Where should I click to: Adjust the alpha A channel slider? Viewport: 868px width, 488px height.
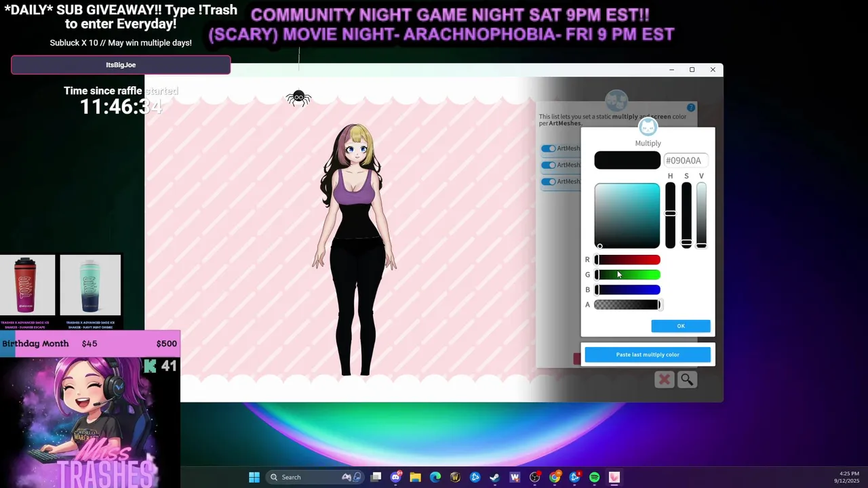point(627,305)
